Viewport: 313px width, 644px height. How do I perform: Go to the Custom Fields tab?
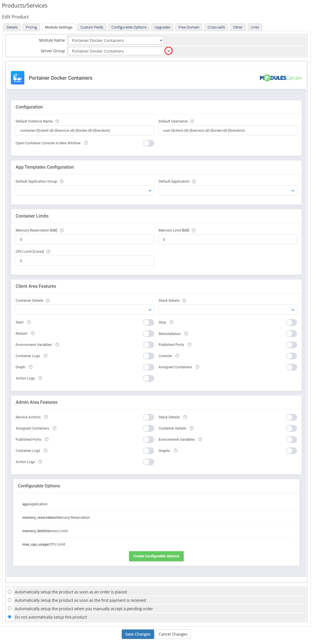92,27
